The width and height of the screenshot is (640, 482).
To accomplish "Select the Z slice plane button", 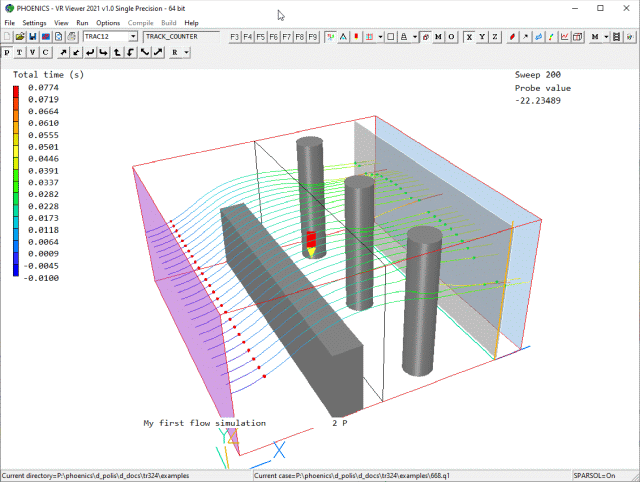I will click(494, 36).
